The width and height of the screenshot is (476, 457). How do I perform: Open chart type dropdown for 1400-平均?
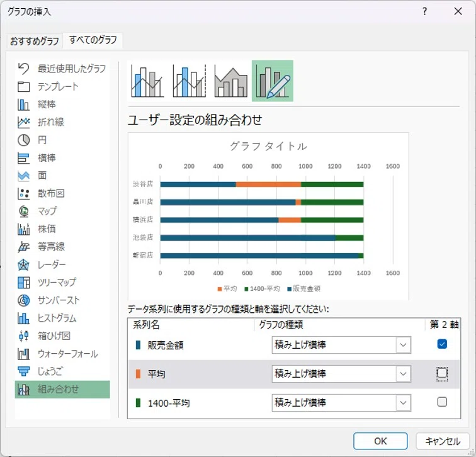point(403,403)
